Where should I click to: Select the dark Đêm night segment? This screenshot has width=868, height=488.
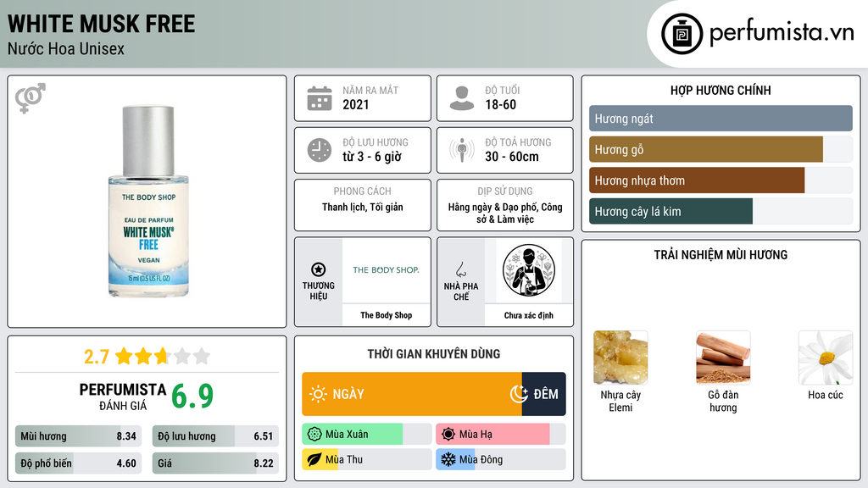click(x=543, y=394)
